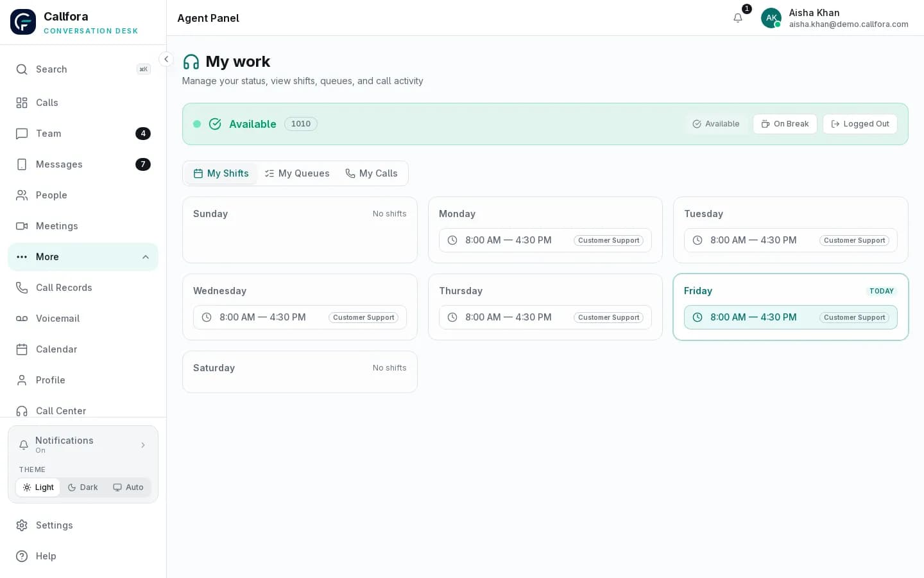Click the headset My work icon
This screenshot has width=924, height=578.
point(191,62)
